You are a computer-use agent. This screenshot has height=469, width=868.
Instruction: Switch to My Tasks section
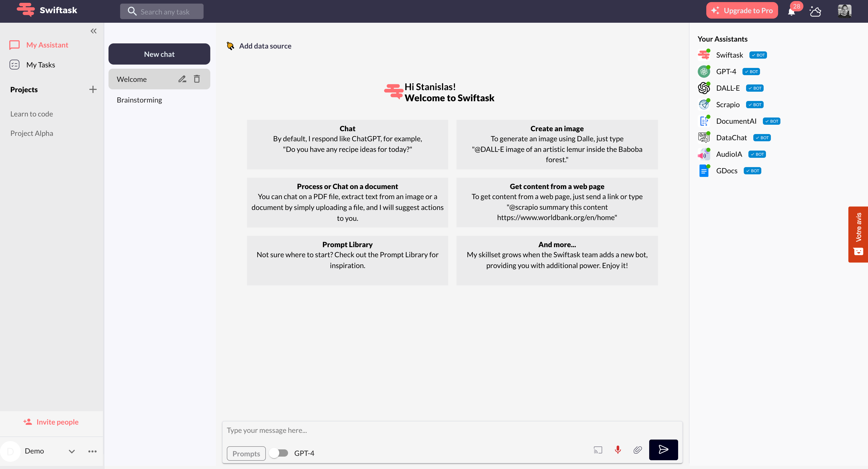[x=41, y=65]
